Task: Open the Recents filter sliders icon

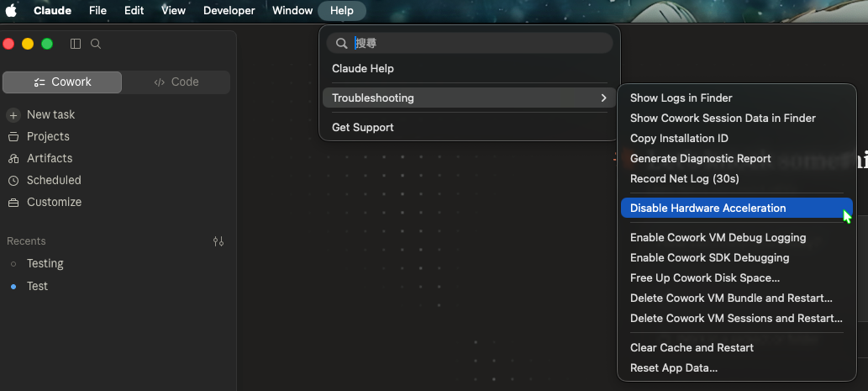Action: coord(218,241)
